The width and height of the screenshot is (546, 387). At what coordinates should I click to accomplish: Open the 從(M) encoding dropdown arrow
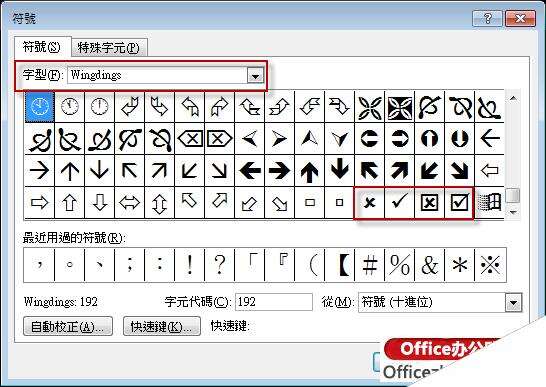point(513,302)
